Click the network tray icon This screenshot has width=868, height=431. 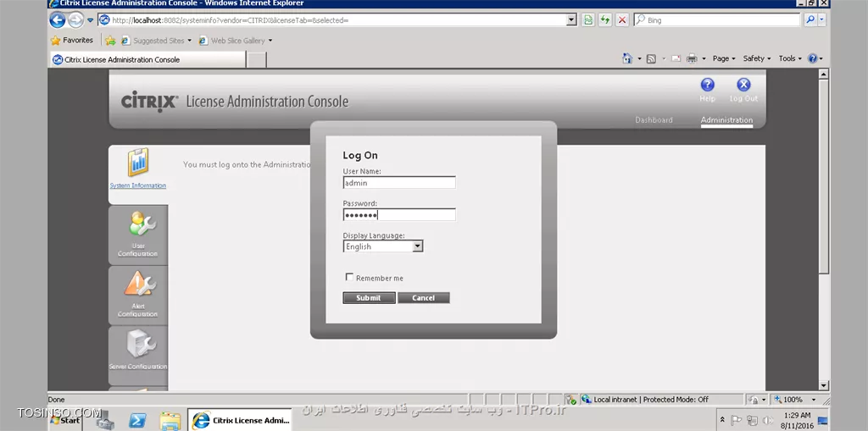tap(752, 421)
